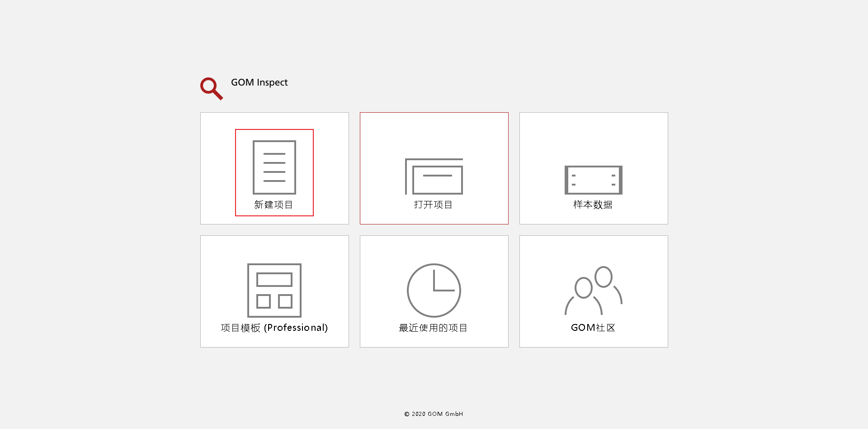Click the © 2020 GOM GmbH footer text

pos(434,414)
